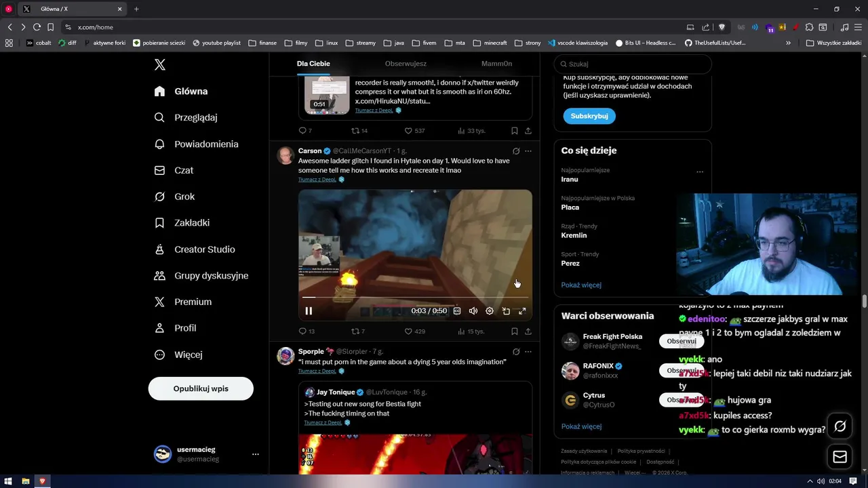Switch to the Dla Ciebie tab
868x488 pixels.
pos(313,64)
